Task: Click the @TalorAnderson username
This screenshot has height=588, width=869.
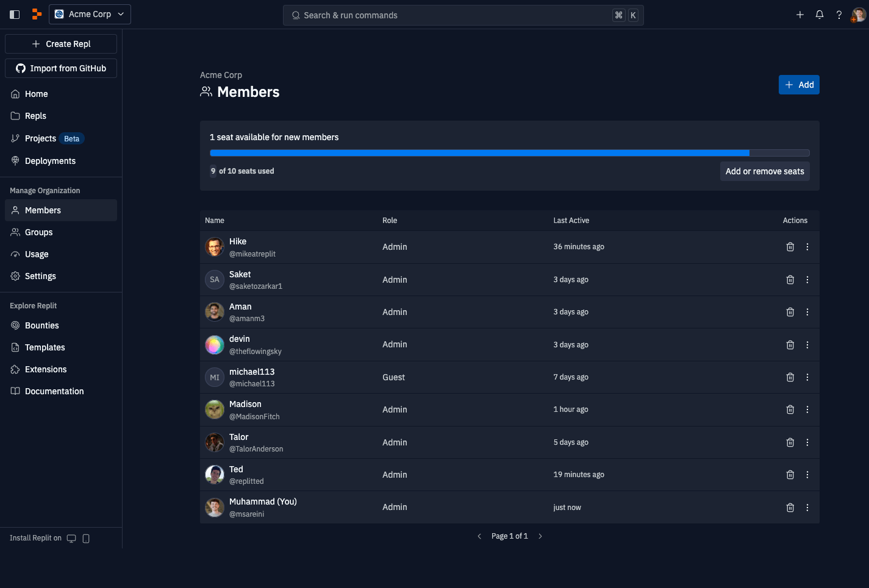Action: pos(256,449)
